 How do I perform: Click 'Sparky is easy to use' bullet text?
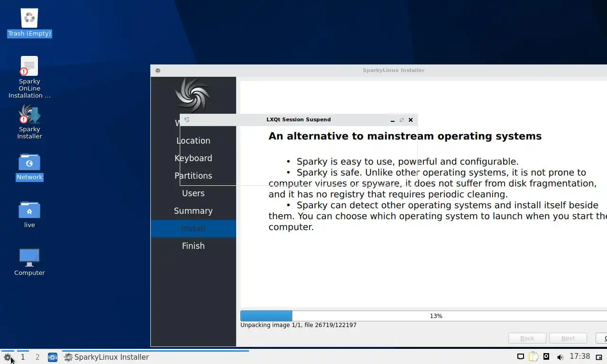coord(407,162)
